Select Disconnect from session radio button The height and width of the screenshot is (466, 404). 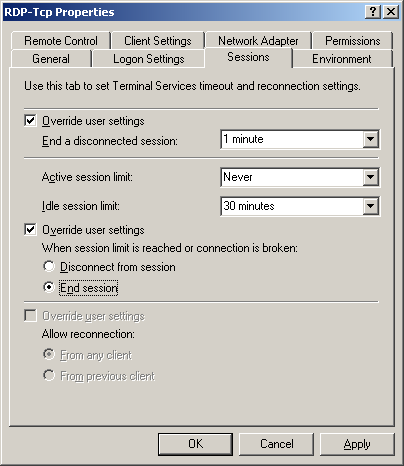[49, 267]
